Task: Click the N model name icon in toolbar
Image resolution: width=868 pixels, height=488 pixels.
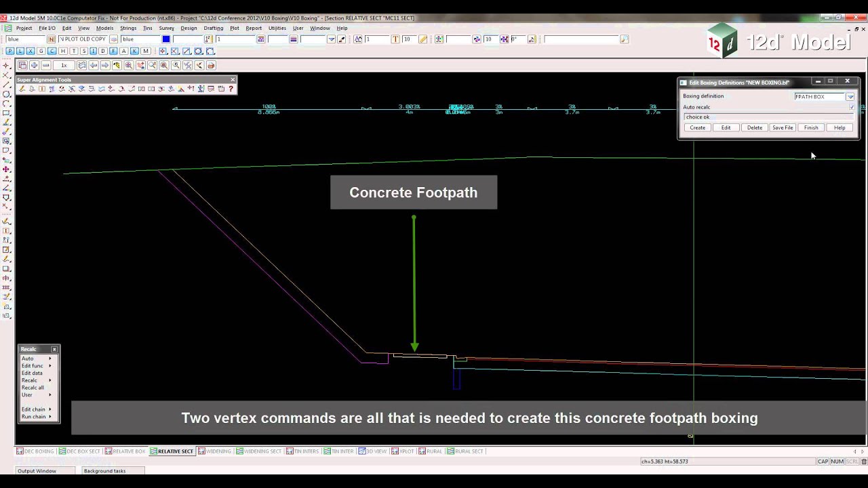Action: coord(52,39)
